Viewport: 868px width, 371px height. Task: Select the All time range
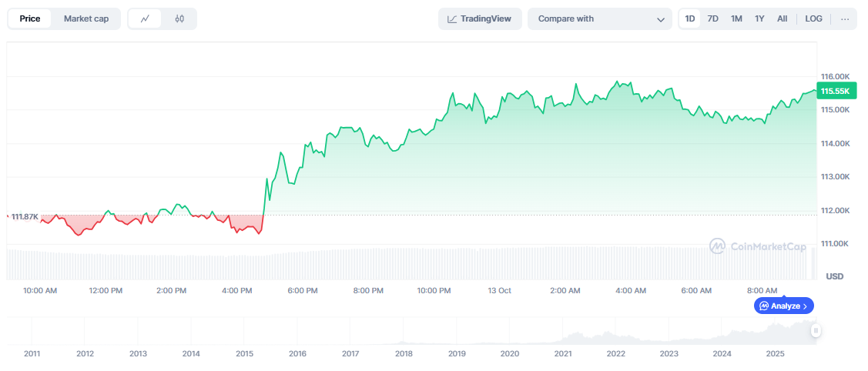(x=783, y=18)
